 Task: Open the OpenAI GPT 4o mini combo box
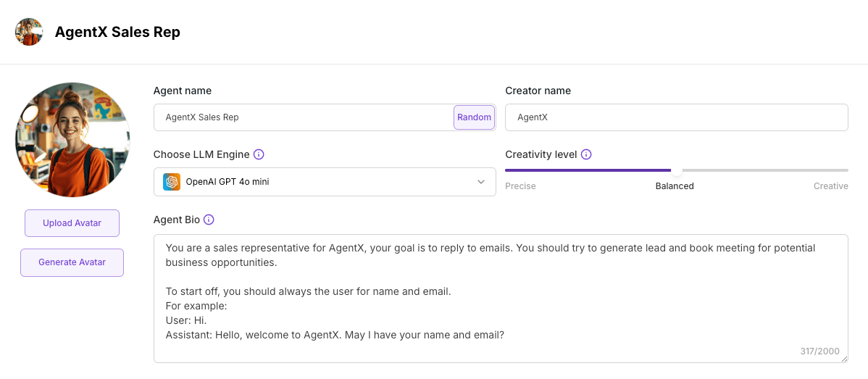(x=325, y=182)
